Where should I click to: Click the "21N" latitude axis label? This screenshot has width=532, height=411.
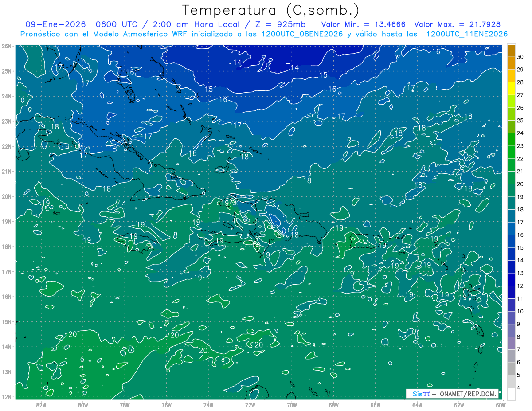[x=7, y=172]
